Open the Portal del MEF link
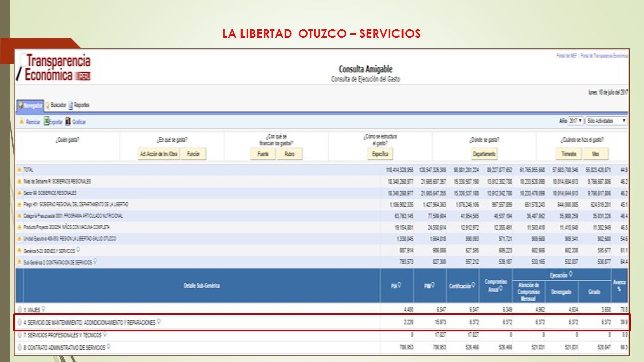This screenshot has height=362, width=644. pos(567,56)
